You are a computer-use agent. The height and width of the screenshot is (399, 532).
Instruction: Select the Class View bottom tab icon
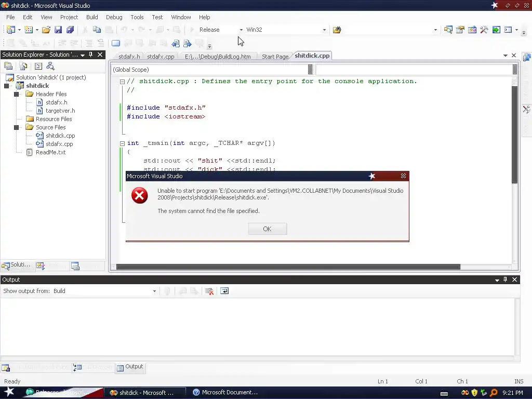[x=41, y=266]
